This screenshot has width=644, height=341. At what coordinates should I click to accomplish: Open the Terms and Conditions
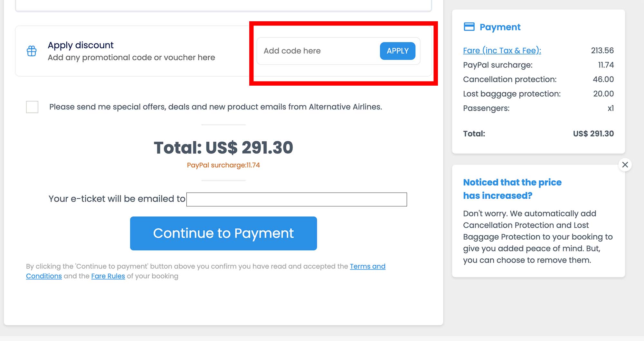367,266
